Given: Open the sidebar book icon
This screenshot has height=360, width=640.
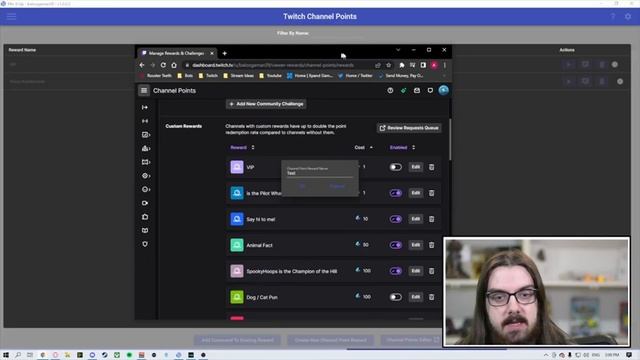Looking at the screenshot, I should pos(145,230).
